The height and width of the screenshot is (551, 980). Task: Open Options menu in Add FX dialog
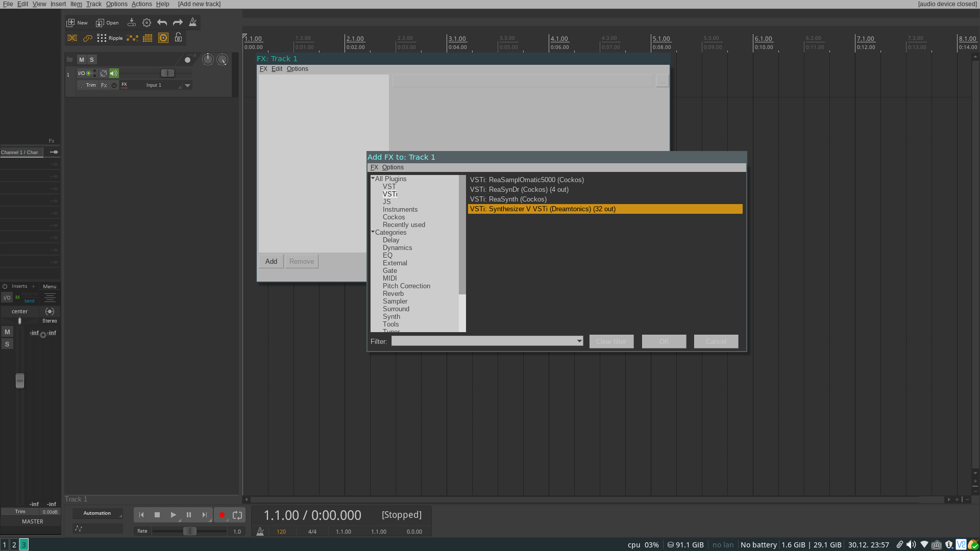pyautogui.click(x=393, y=167)
